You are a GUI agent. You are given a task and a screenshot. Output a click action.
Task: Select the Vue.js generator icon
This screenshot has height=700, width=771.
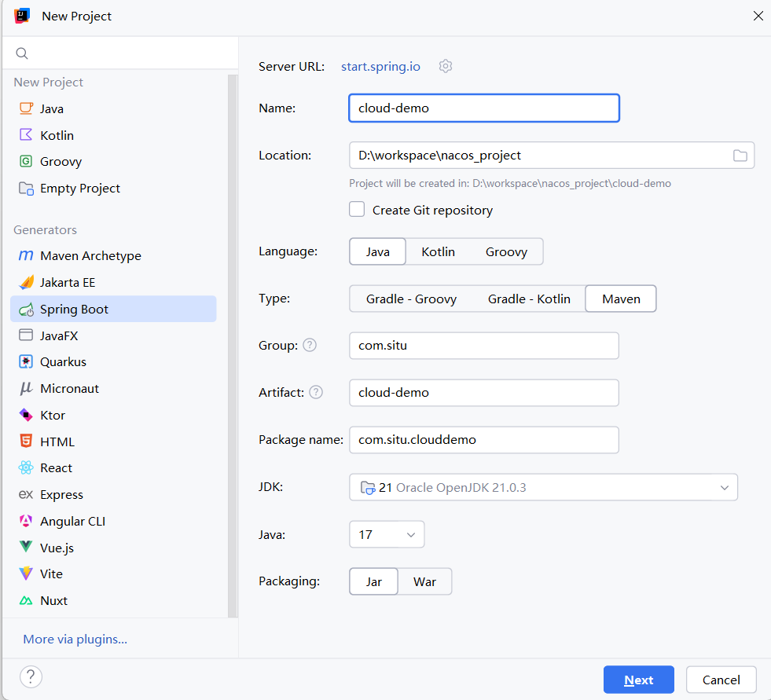[x=26, y=547]
